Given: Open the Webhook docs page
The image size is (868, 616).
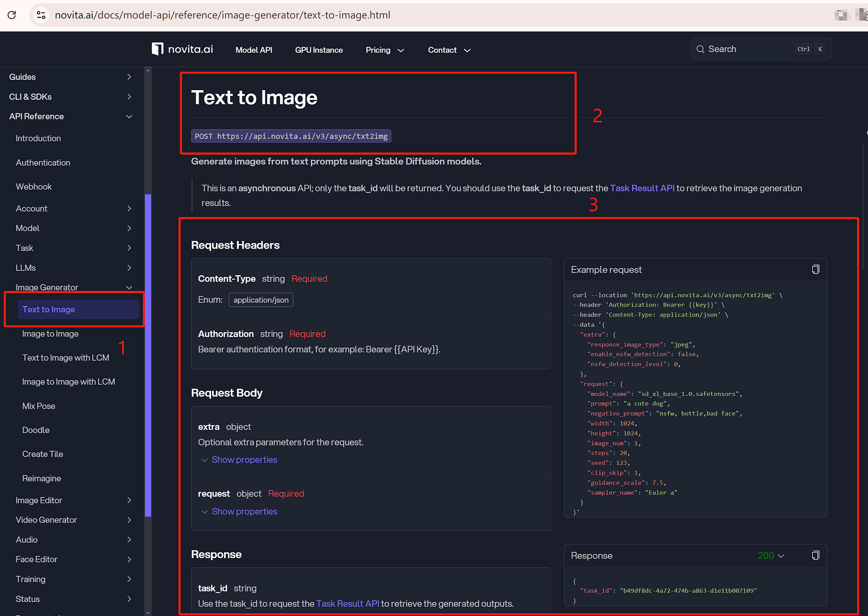Looking at the screenshot, I should [x=34, y=187].
